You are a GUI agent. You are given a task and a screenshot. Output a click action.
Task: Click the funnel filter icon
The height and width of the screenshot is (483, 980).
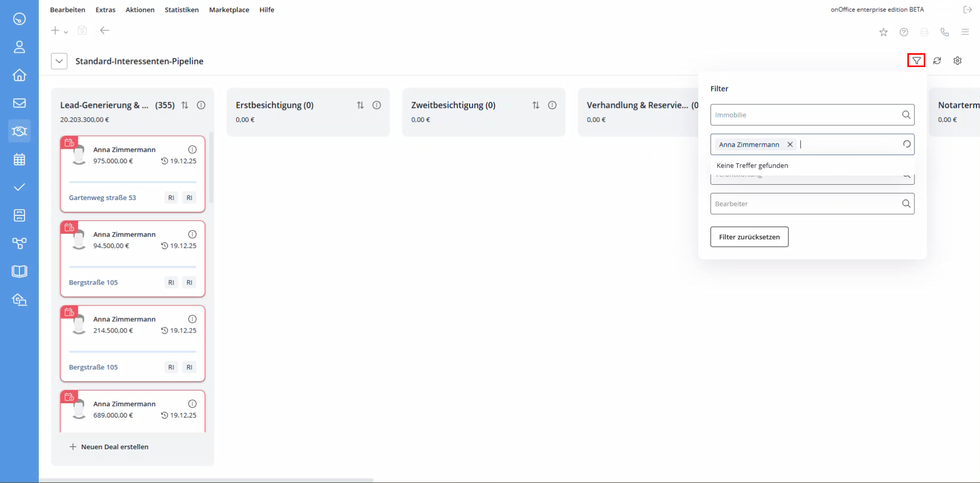pyautogui.click(x=916, y=61)
